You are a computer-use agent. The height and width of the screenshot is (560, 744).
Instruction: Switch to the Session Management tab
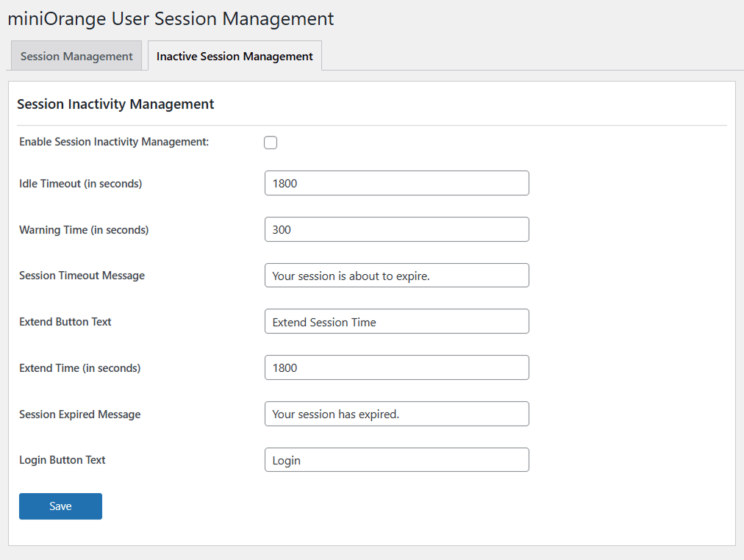coord(76,56)
